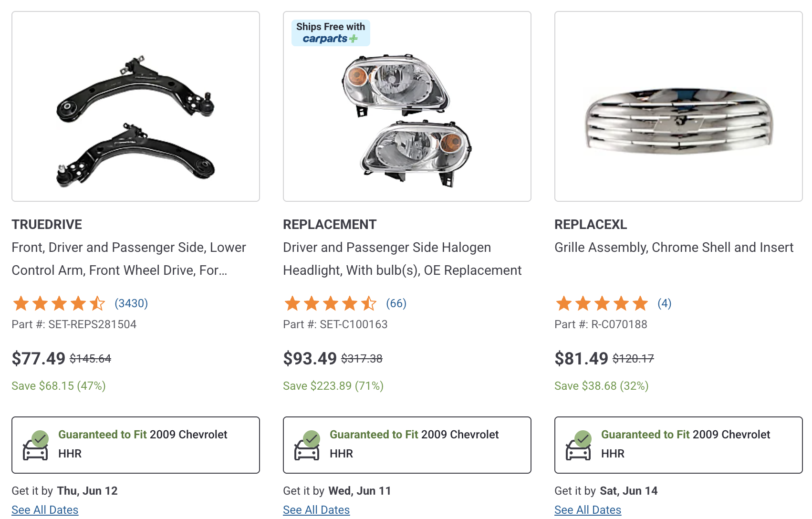
Task: Select the REPLACEXL brand name heading
Action: (x=591, y=224)
